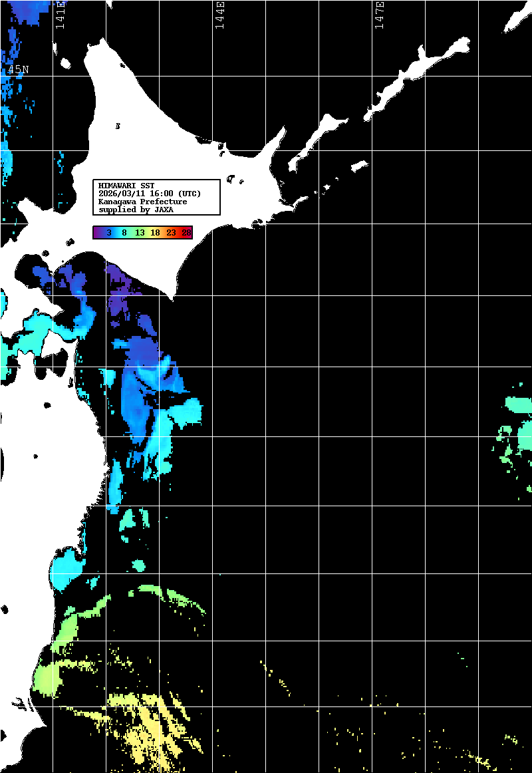Pick the yellow 18 value on color bar
Screen dimensions: 532x773
coord(155,233)
